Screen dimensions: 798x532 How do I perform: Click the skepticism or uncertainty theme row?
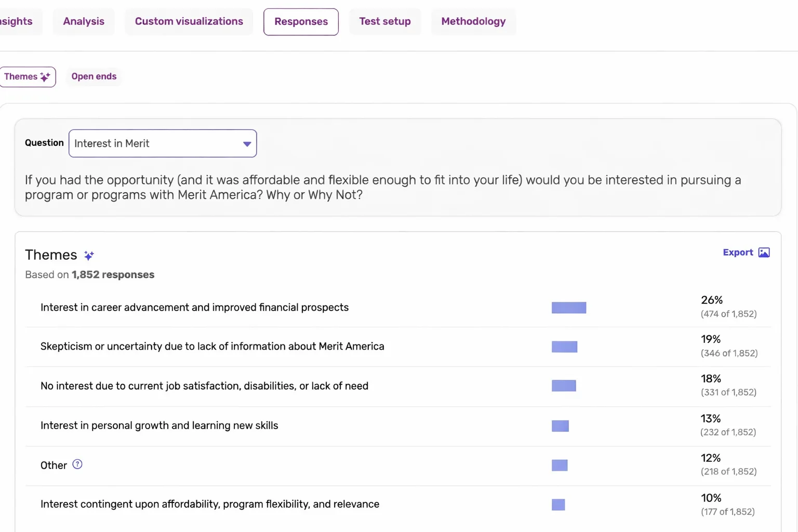click(212, 347)
